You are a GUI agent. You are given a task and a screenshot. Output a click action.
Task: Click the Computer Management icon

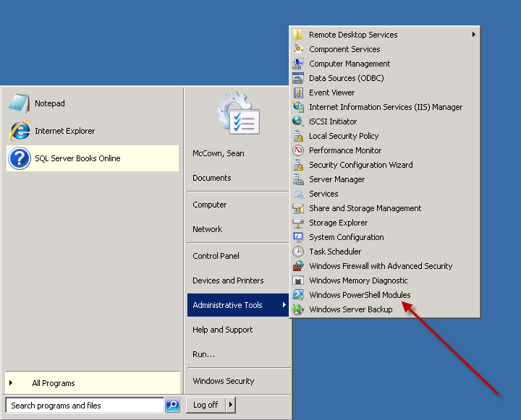tap(298, 64)
